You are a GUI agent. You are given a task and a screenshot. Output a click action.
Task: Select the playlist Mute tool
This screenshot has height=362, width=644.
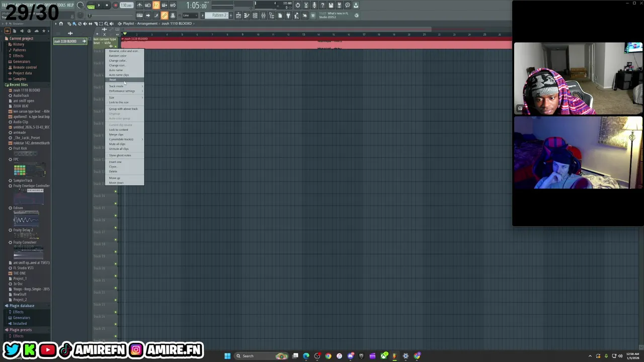pos(85,24)
